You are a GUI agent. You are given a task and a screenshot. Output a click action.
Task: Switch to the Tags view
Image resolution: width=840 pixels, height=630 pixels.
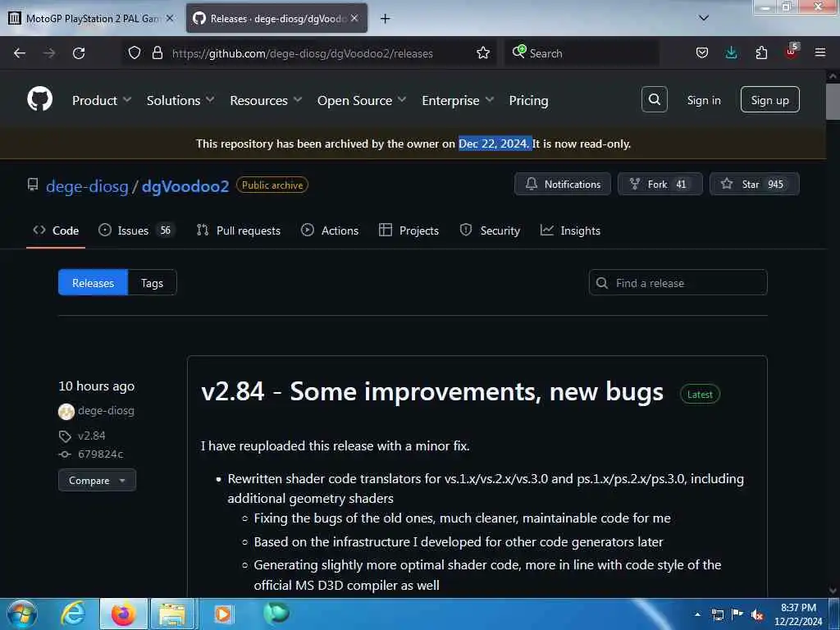tap(152, 282)
